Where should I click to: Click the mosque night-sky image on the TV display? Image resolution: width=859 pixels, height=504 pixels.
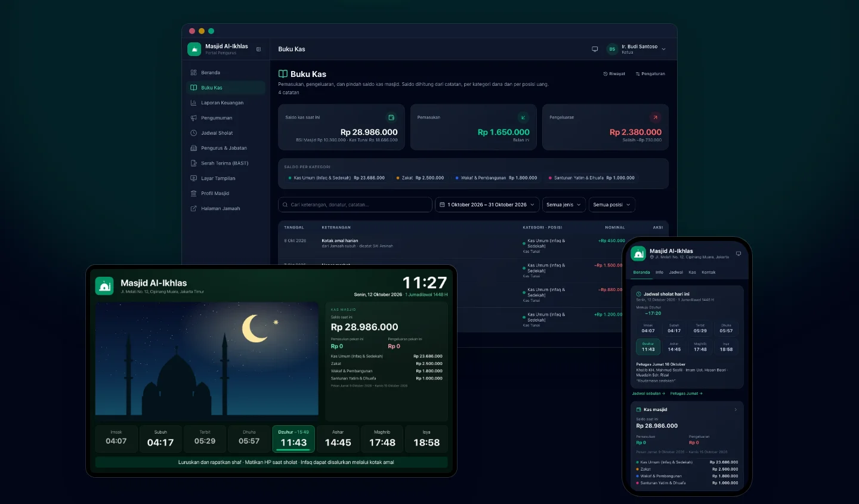click(207, 358)
